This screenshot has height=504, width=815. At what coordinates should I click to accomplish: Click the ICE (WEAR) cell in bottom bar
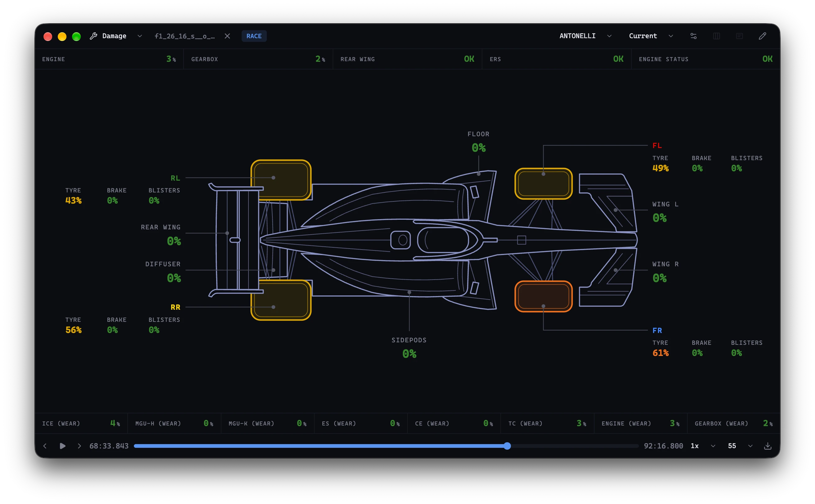click(x=81, y=423)
